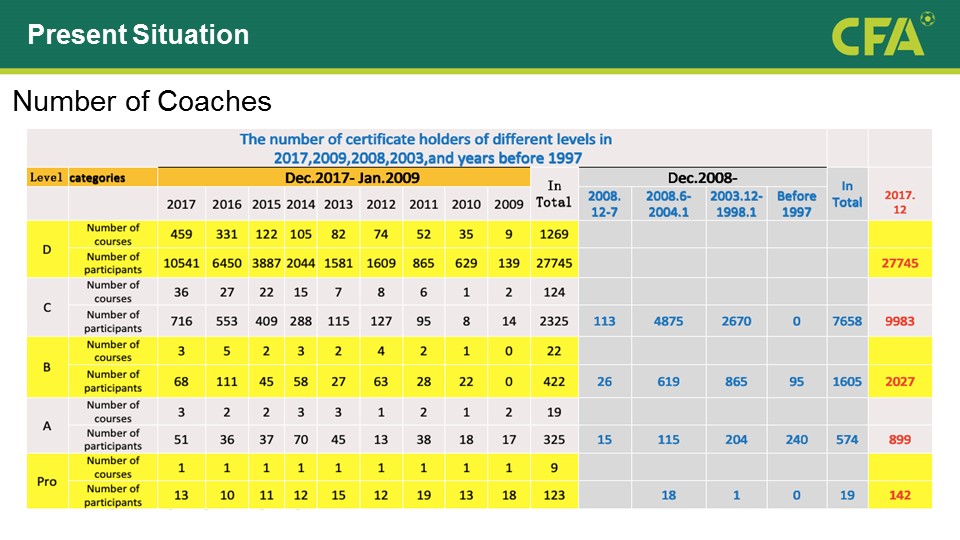
Task: Select the table title about certificate holders
Action: (426, 148)
